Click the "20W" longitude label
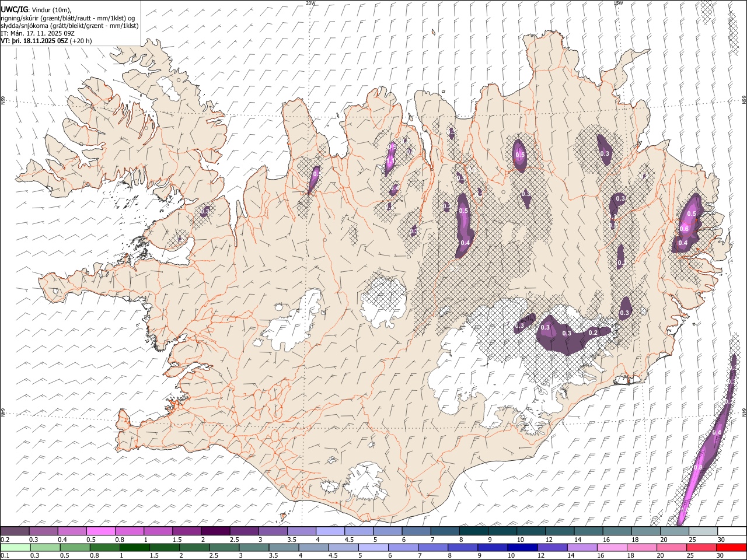 pyautogui.click(x=310, y=3)
